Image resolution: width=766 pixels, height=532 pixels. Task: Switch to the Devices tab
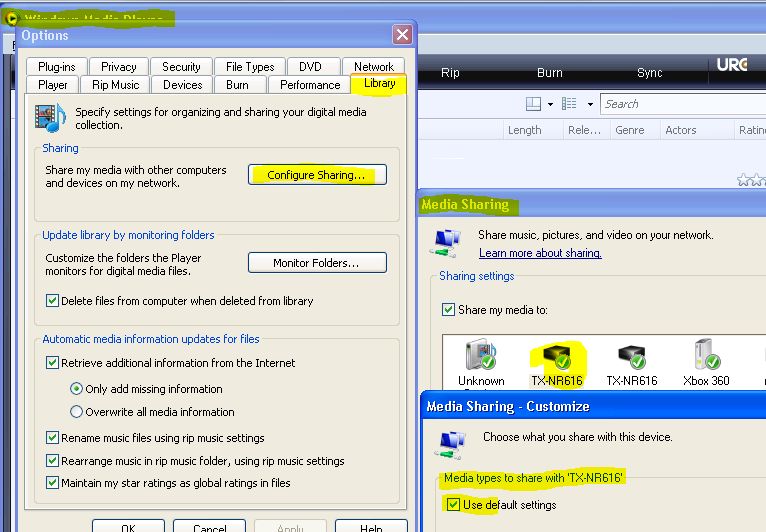coord(182,85)
